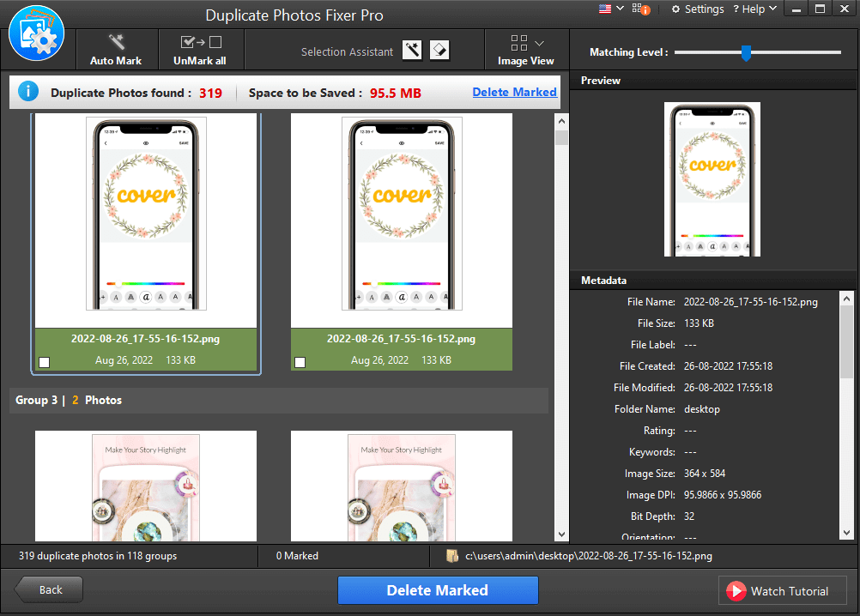Viewport: 860px width, 616px height.
Task: Open the Watch Tutorial video button
Action: pyautogui.click(x=782, y=590)
